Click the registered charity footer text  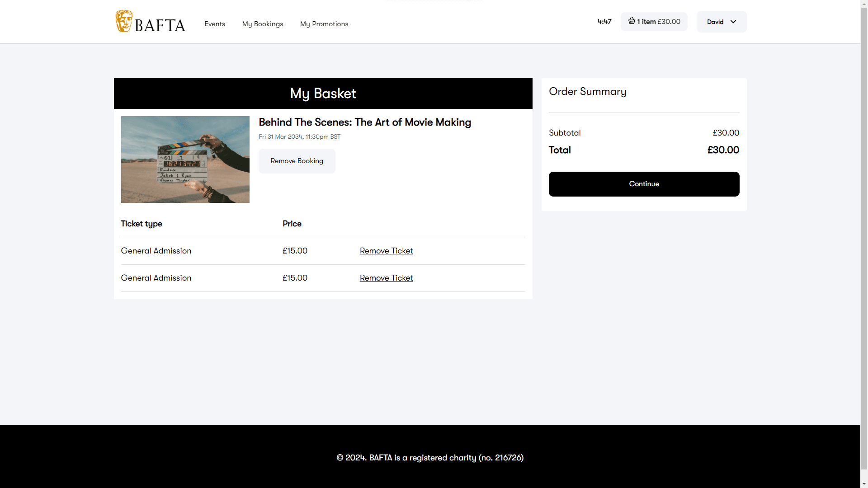coord(430,458)
